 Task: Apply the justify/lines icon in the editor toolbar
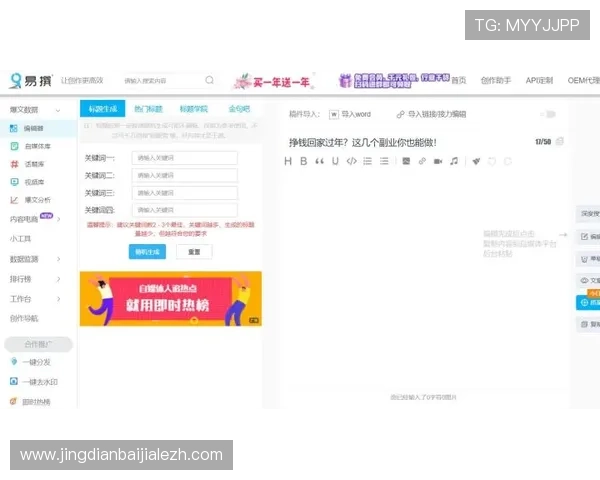pyautogui.click(x=384, y=161)
